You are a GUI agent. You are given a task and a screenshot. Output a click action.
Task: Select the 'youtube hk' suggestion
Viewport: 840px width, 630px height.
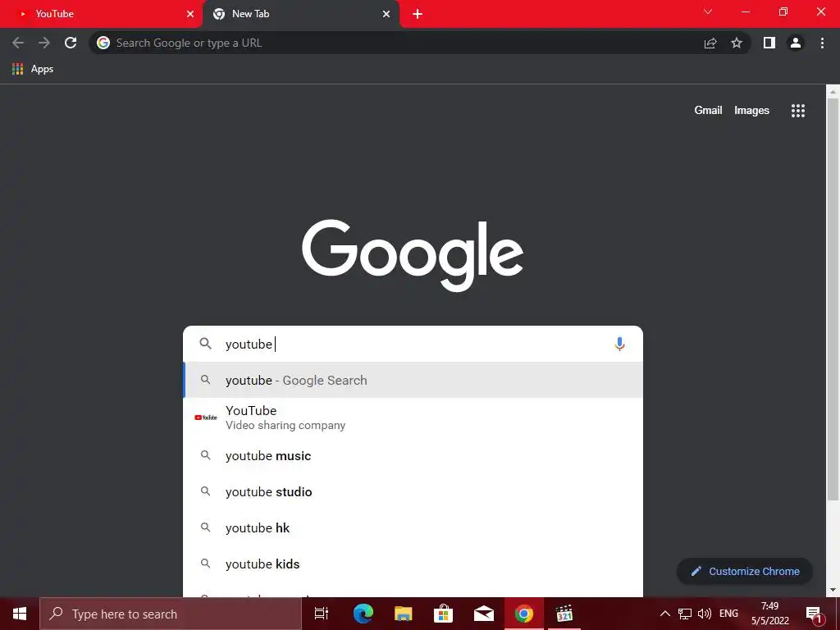click(413, 527)
